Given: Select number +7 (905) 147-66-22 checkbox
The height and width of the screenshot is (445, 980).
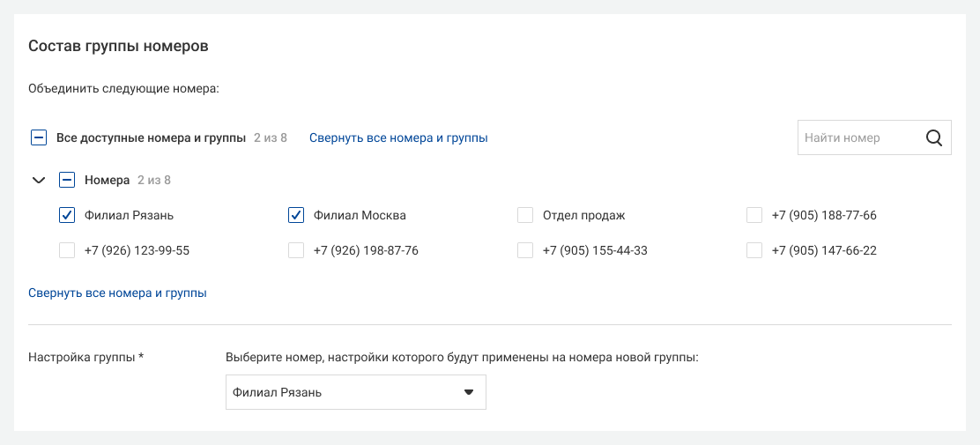Looking at the screenshot, I should 754,250.
